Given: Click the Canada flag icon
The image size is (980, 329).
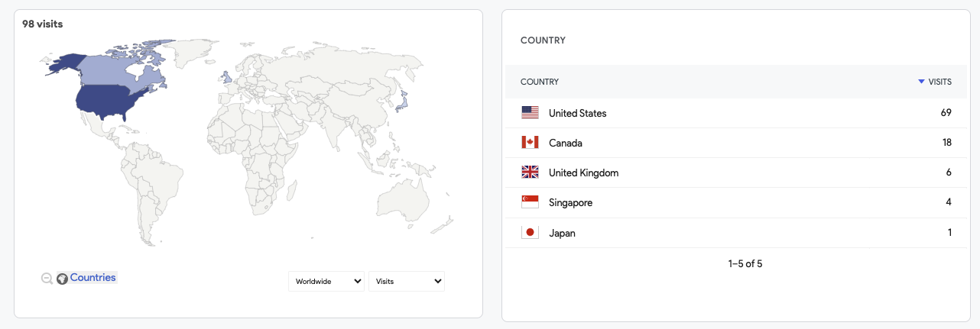Looking at the screenshot, I should 530,143.
